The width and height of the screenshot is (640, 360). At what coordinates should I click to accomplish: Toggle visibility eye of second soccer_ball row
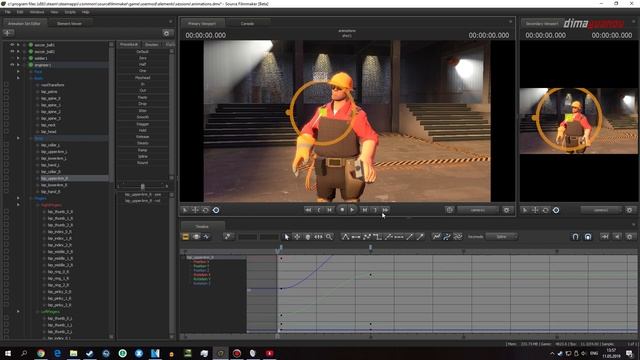tap(12, 51)
